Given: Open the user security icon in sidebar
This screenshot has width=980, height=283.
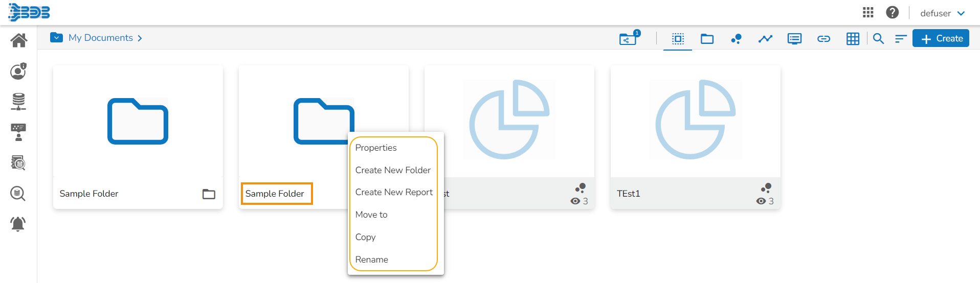Looking at the screenshot, I should [x=18, y=72].
